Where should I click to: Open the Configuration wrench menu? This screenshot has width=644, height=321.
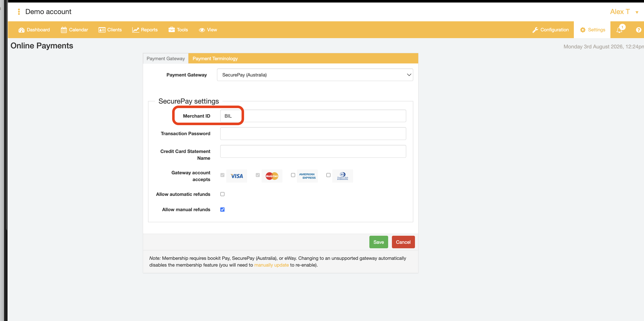[x=551, y=30]
